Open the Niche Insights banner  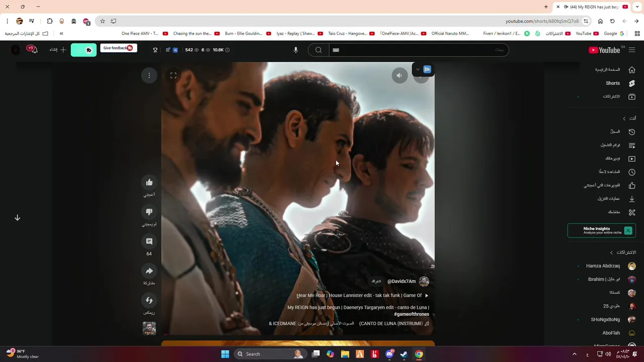(602, 230)
